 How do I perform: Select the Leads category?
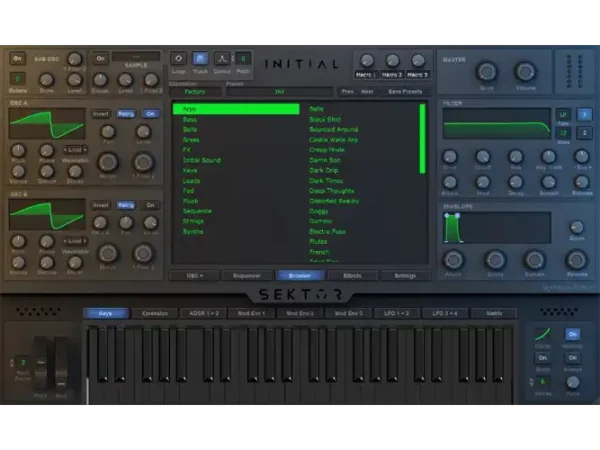[191, 181]
